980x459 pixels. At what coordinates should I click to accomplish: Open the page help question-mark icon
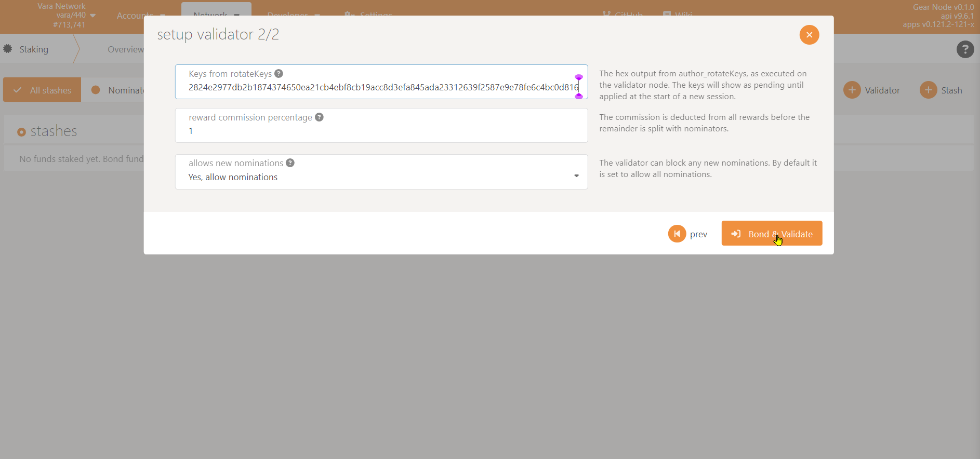coord(965,49)
